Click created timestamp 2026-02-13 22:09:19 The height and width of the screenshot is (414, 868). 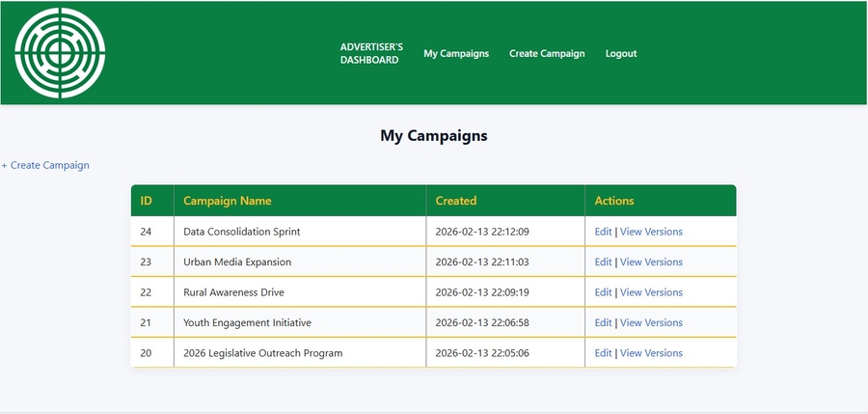coord(482,292)
